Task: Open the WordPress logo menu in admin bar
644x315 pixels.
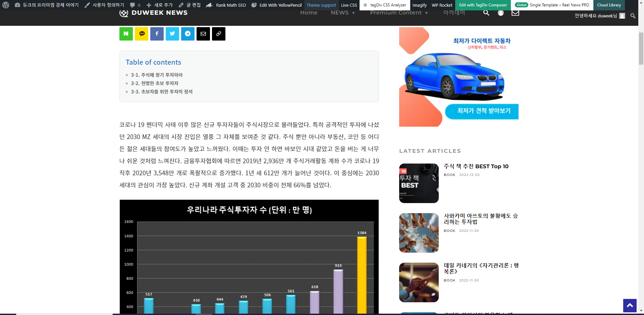Action: coord(6,5)
